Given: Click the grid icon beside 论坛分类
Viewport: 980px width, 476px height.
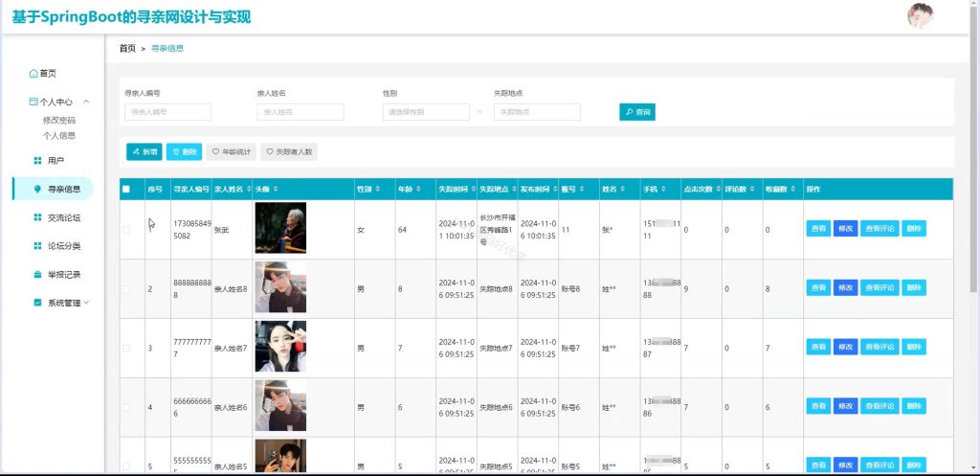Looking at the screenshot, I should pos(37,246).
